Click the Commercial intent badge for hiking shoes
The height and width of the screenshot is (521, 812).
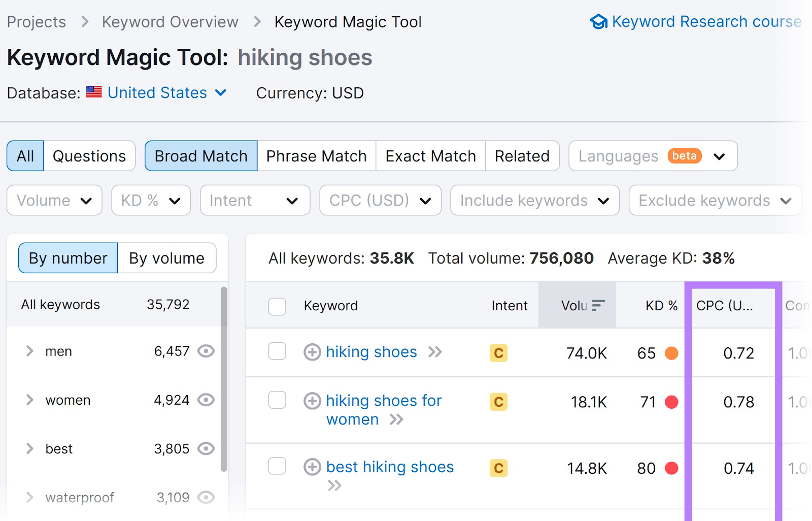point(498,352)
